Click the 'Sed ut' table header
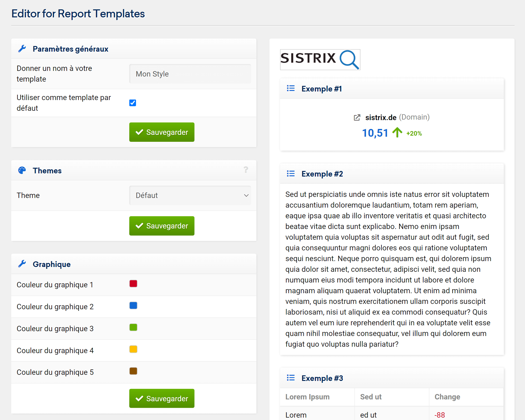The height and width of the screenshot is (420, 525). pyautogui.click(x=371, y=397)
